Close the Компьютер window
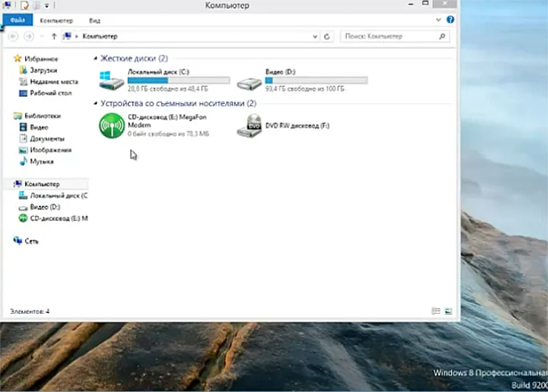Viewport: 548px width, 392px height. click(445, 4)
